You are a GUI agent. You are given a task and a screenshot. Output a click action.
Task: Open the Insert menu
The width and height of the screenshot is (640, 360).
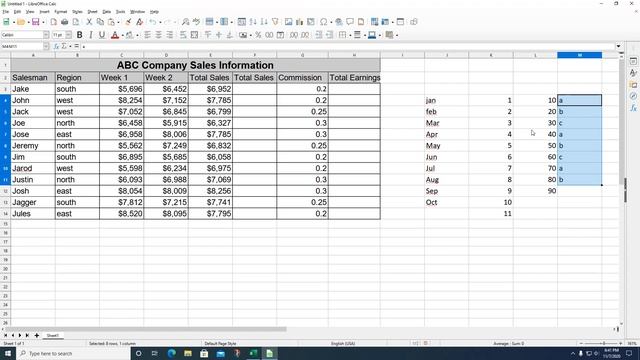(x=44, y=12)
